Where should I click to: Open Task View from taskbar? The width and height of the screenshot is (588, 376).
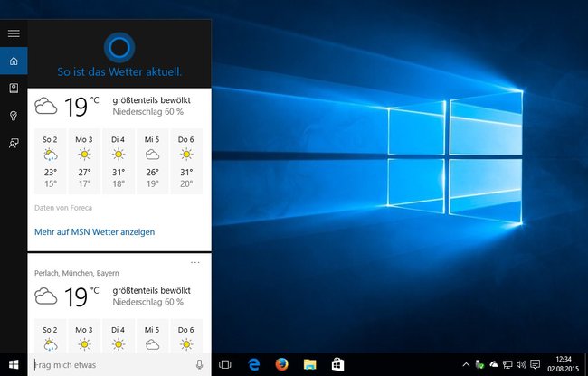(225, 364)
